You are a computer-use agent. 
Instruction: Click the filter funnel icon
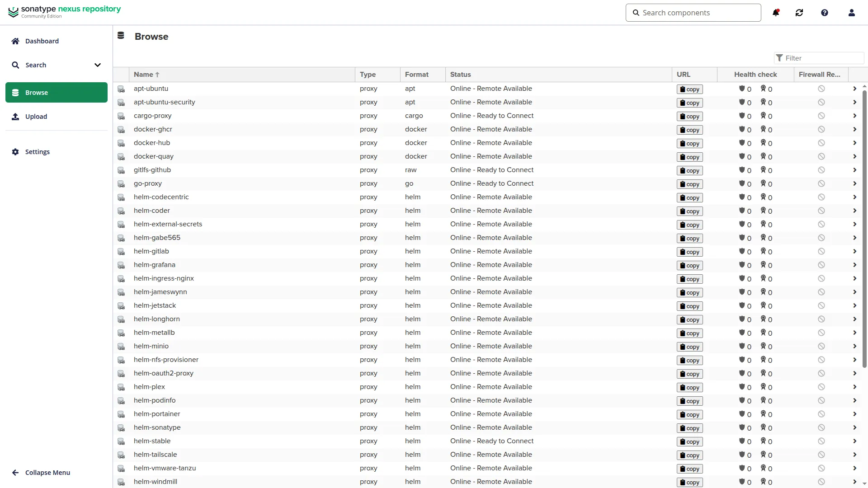[x=779, y=58]
